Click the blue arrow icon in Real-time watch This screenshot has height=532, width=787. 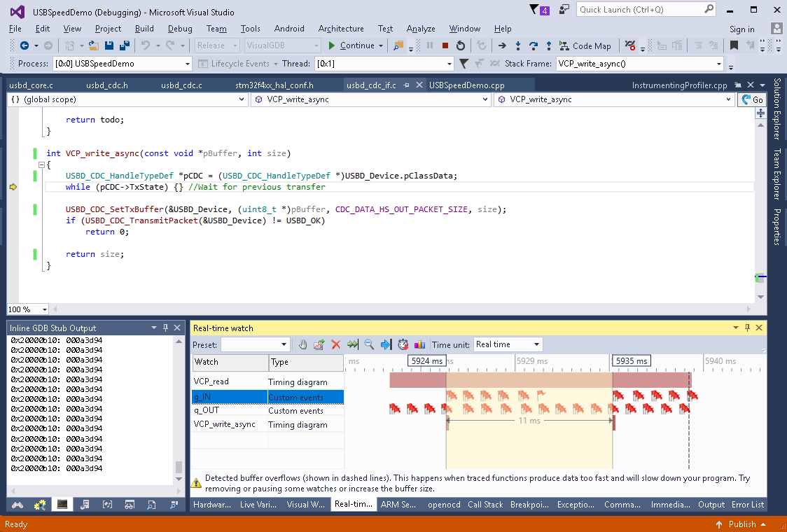(x=386, y=344)
